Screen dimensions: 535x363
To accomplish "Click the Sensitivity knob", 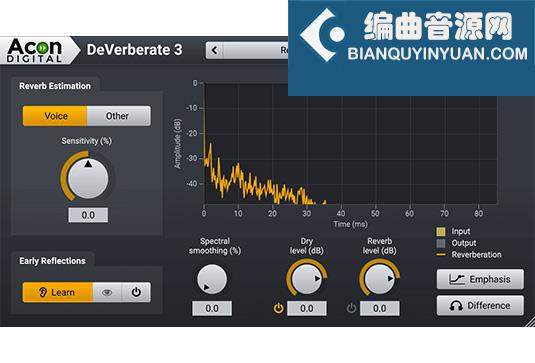I will click(88, 178).
